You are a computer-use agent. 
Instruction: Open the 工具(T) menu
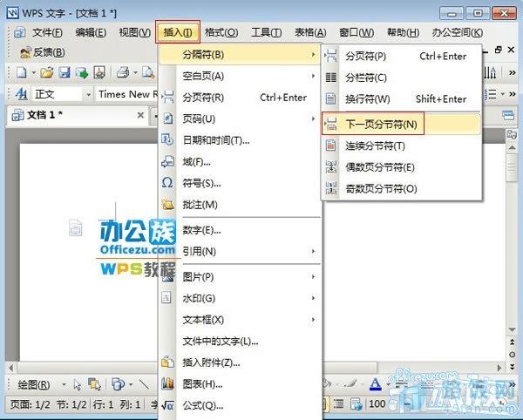266,32
